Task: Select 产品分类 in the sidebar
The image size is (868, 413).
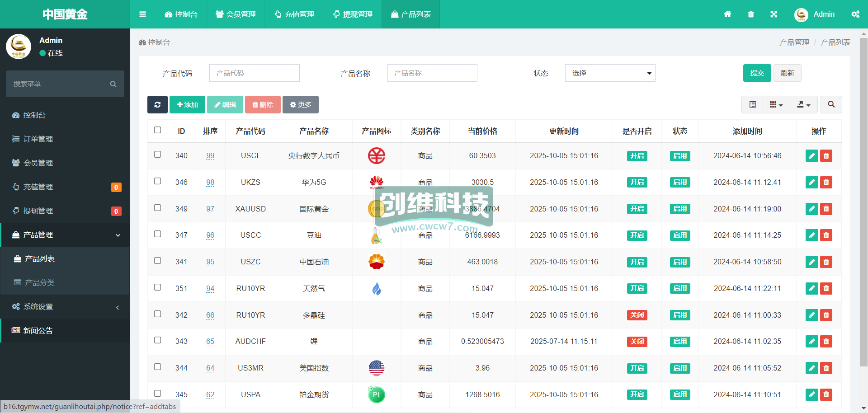Action: point(40,283)
